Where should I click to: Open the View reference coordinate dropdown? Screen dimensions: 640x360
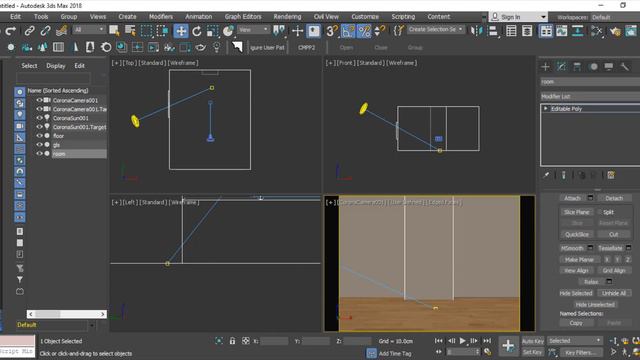253,29
